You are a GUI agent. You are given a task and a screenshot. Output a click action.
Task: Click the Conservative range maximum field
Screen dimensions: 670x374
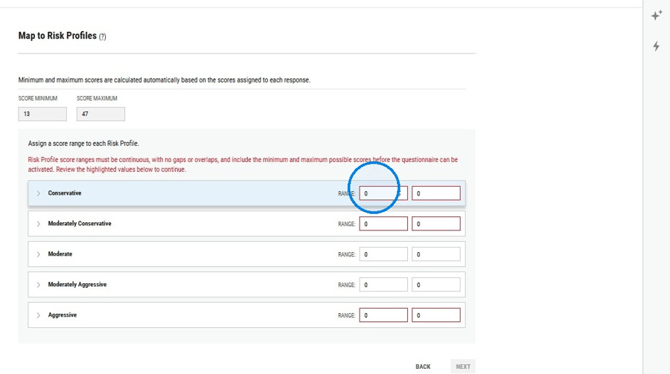[436, 193]
